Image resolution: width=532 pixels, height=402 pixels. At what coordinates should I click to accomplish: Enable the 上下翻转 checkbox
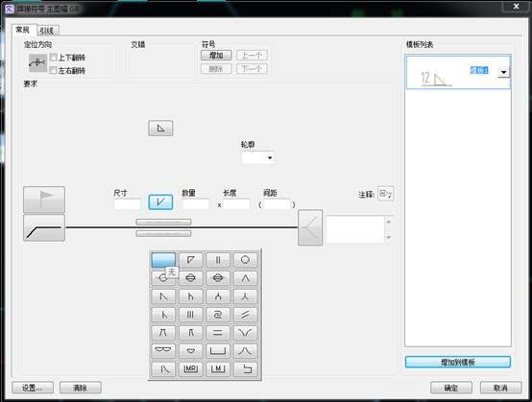(x=53, y=58)
